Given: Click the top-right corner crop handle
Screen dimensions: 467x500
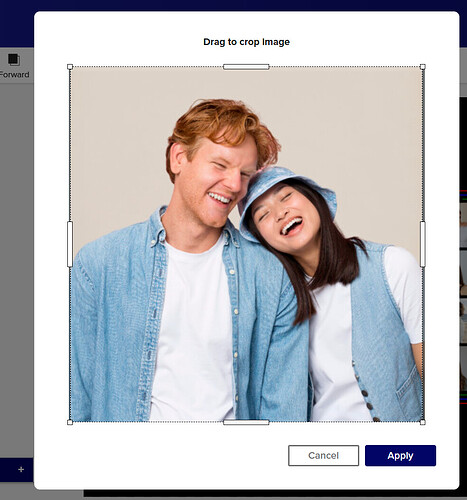Looking at the screenshot, I should coord(423,67).
